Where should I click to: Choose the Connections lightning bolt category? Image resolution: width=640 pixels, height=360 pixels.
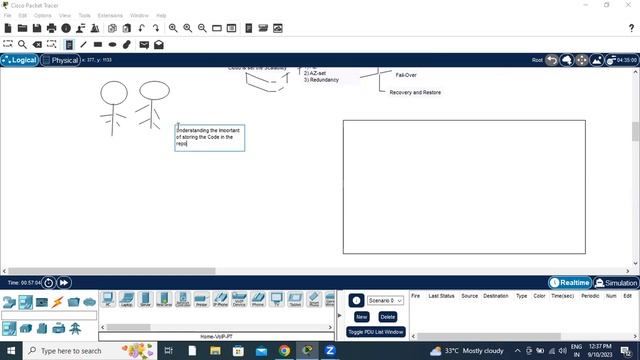(58, 302)
